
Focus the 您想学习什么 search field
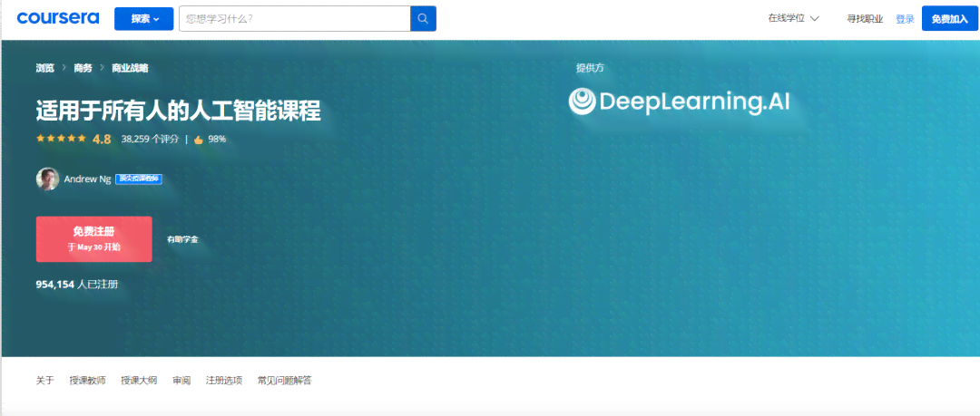pos(295,19)
